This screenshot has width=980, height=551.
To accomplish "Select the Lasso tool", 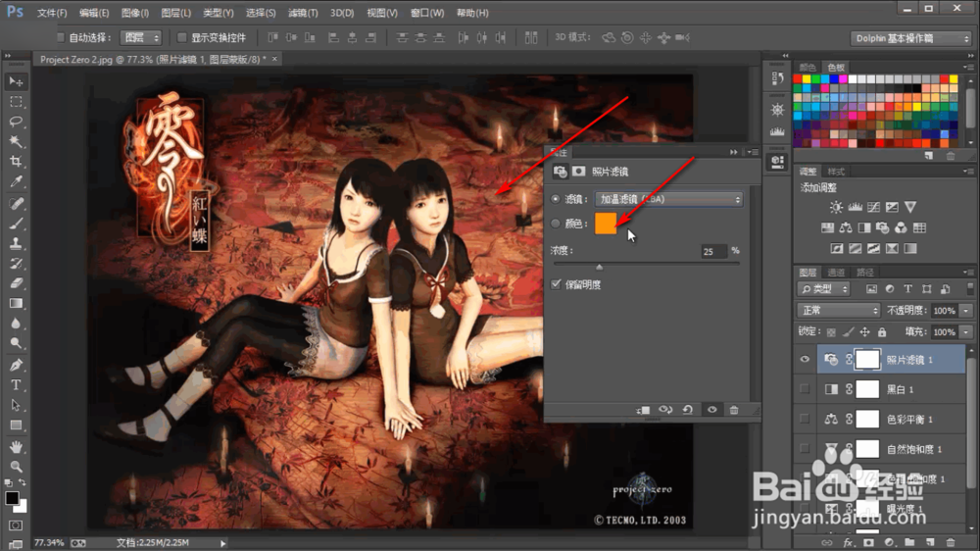I will [x=16, y=122].
